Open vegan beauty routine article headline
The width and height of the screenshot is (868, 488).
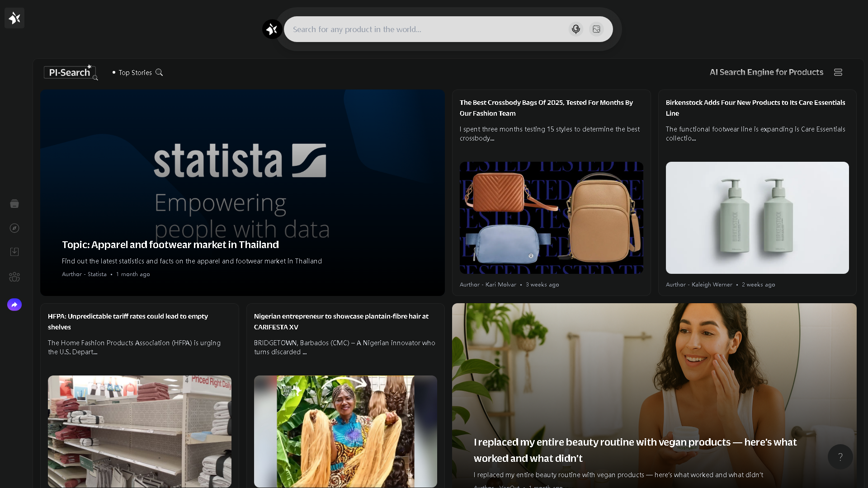(x=635, y=450)
